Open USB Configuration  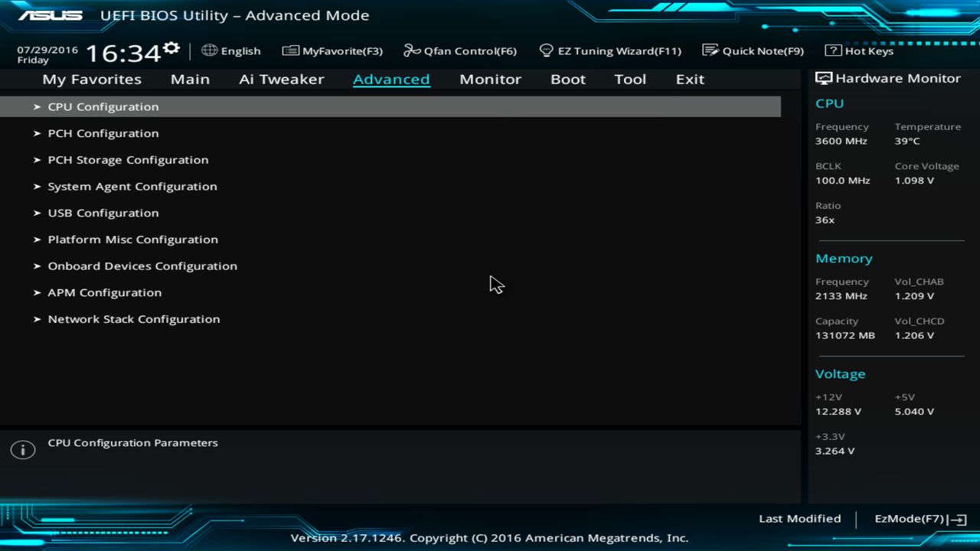coord(103,213)
